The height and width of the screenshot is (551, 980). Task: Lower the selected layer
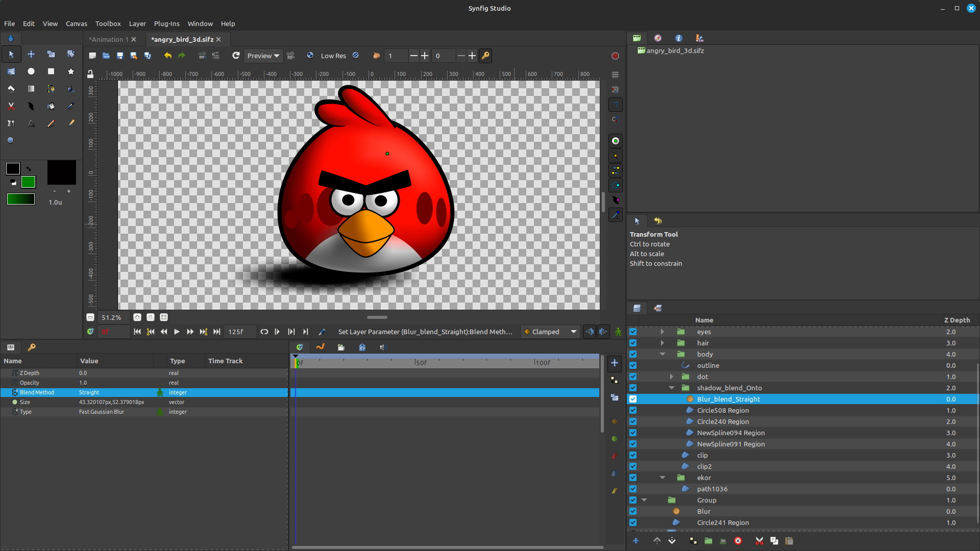click(672, 541)
